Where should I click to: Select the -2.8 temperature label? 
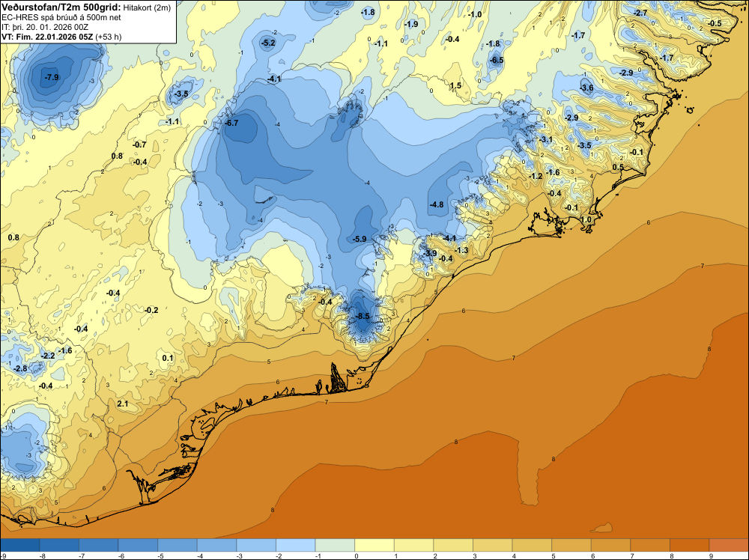[x=20, y=368]
